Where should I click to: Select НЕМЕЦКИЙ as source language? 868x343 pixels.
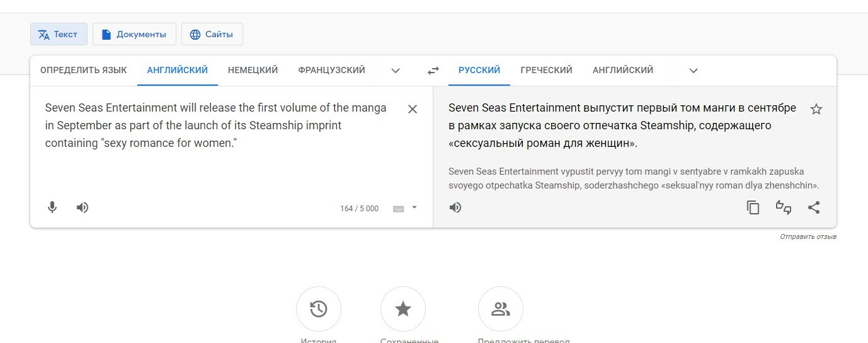253,71
